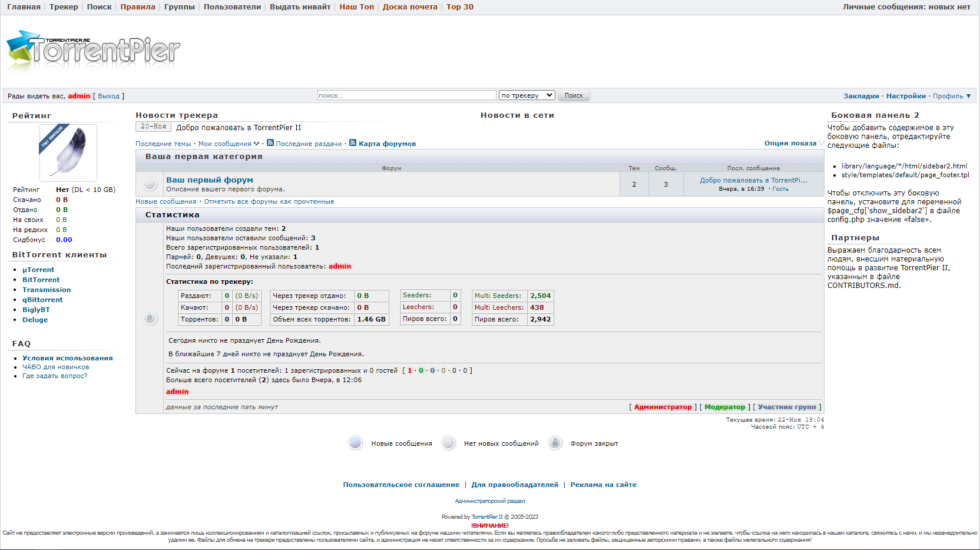This screenshot has width=980, height=550.
Task: Open the по трекеру search scope dropdown
Action: pyautogui.click(x=527, y=95)
